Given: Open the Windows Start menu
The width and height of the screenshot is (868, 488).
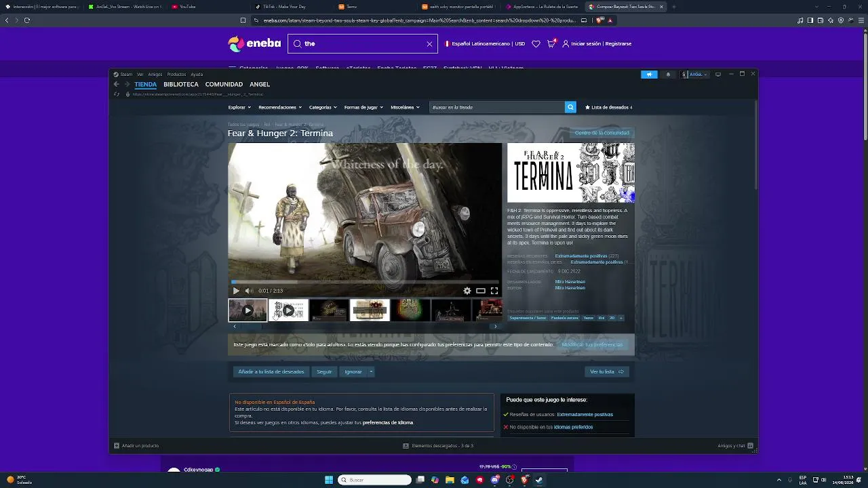Looking at the screenshot, I should click(x=329, y=480).
